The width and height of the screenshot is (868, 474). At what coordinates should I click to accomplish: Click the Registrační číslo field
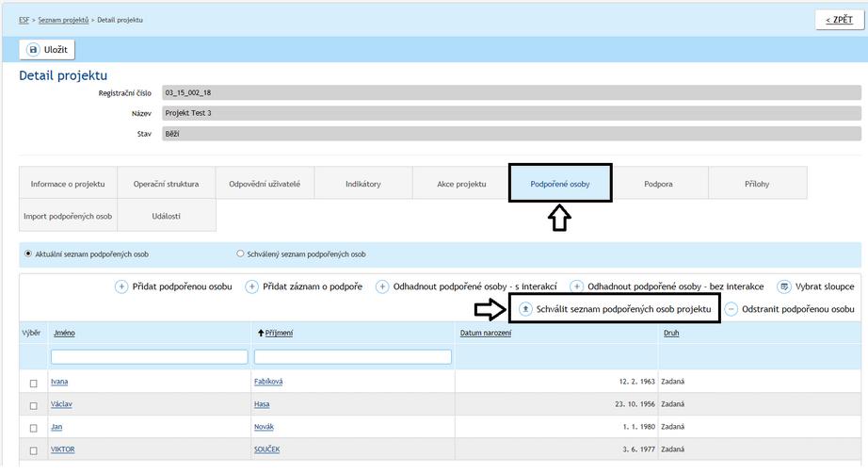511,92
